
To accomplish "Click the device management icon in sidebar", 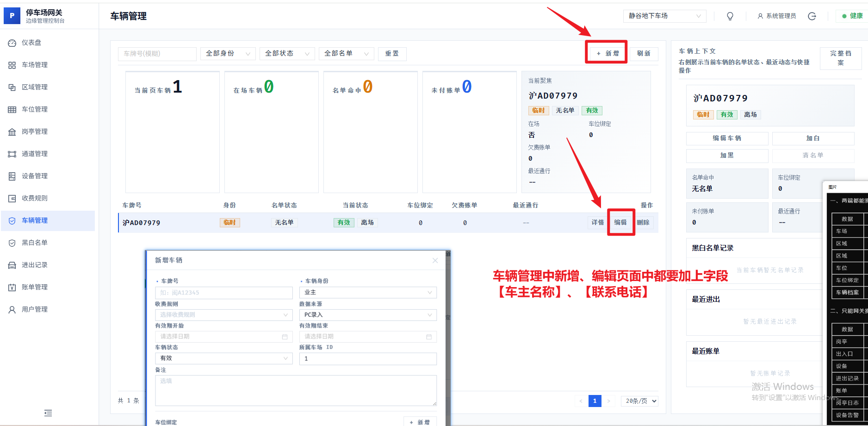I will 12,176.
